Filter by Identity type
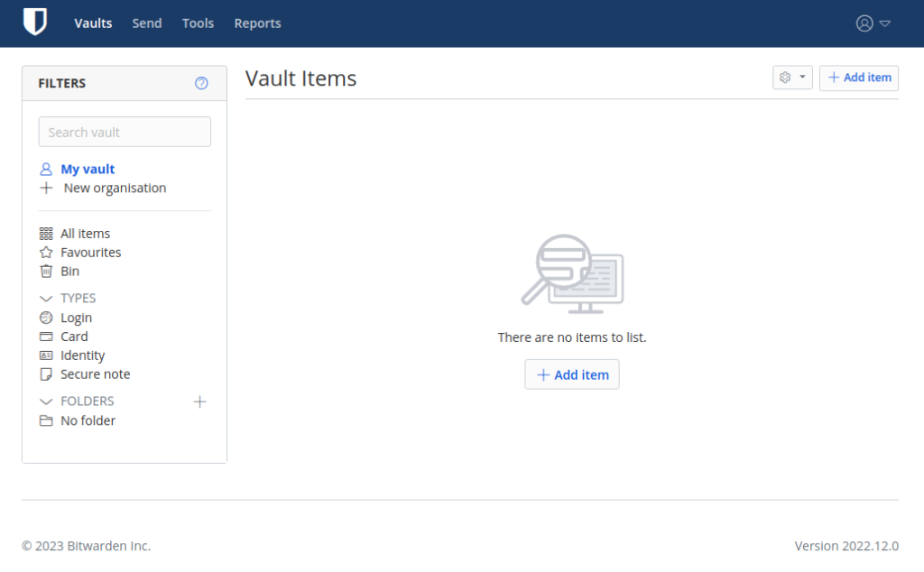 82,355
